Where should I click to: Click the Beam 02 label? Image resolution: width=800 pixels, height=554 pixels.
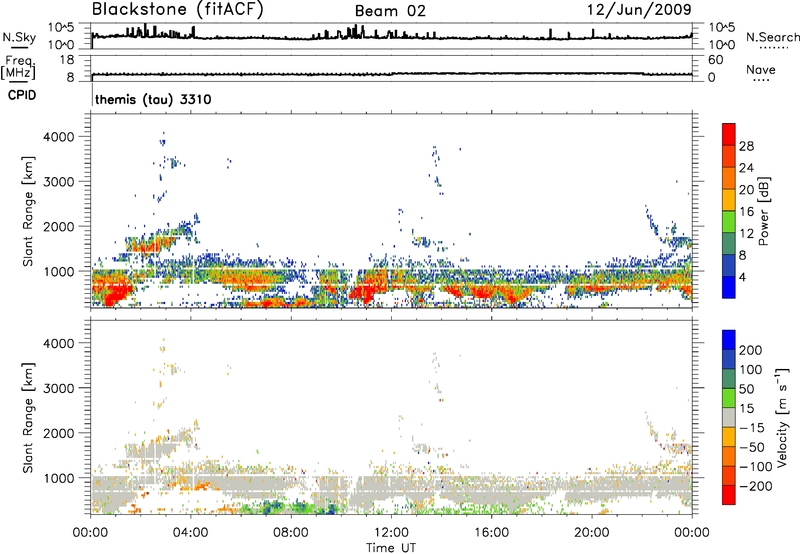[x=390, y=11]
